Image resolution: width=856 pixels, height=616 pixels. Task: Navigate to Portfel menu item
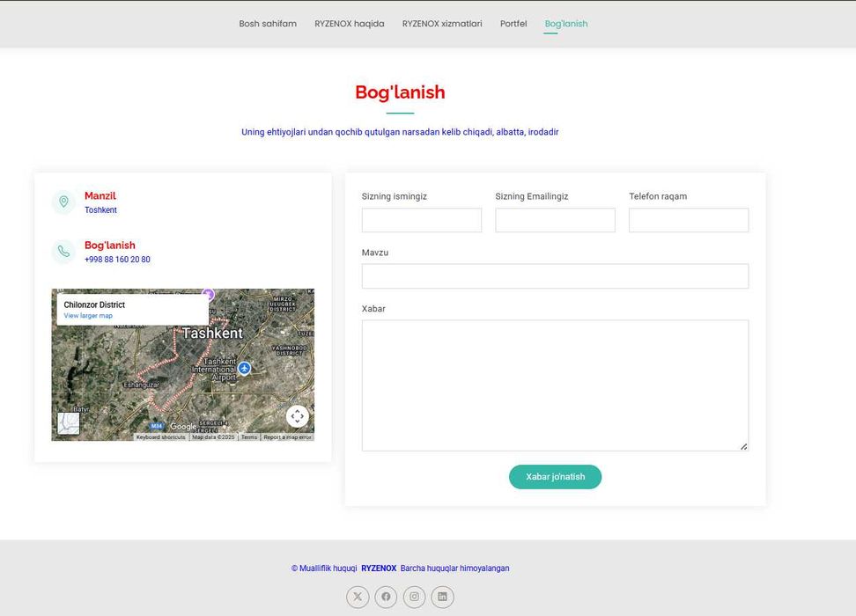(513, 24)
